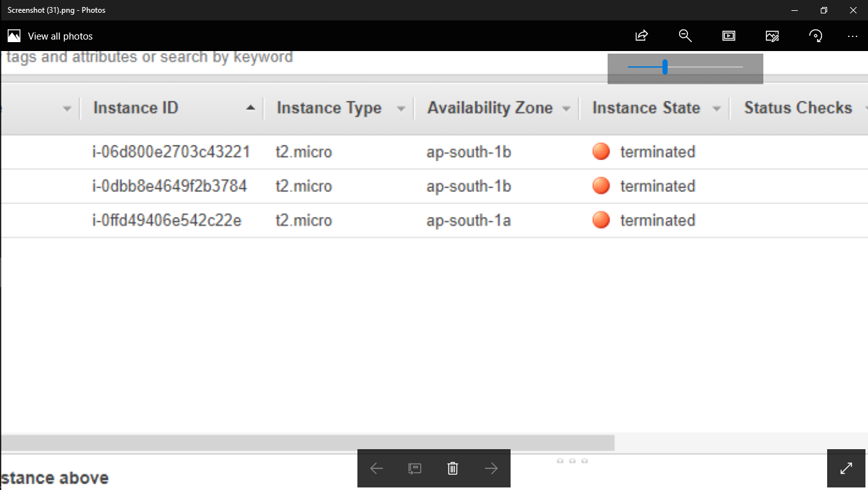Click the horizontal scrollbar under the table
Viewport: 868px width, 490px height.
[308, 442]
